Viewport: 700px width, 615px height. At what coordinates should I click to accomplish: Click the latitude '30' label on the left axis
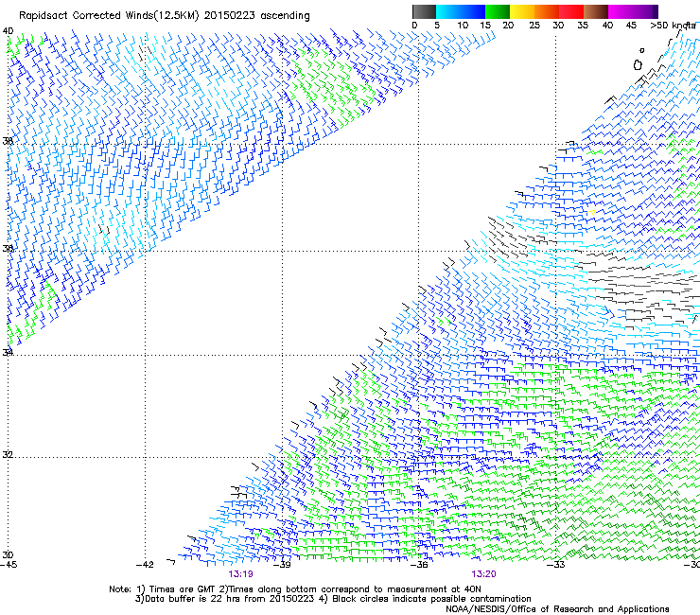(8, 555)
